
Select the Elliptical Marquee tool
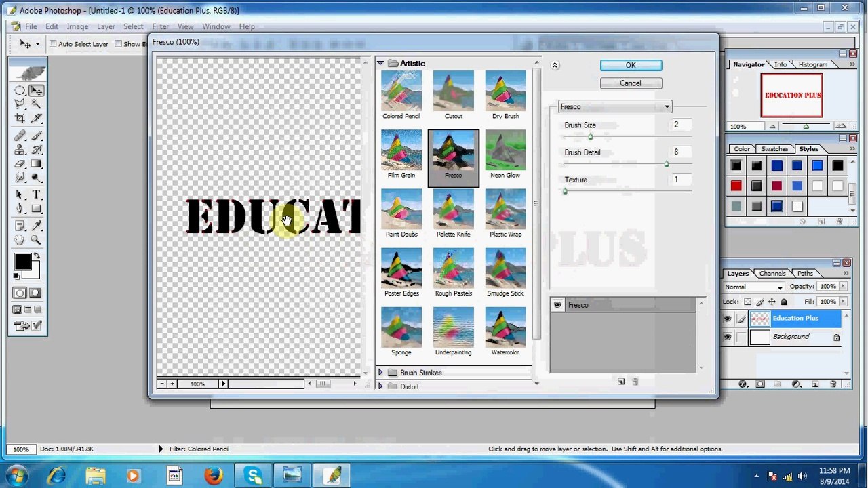click(20, 90)
